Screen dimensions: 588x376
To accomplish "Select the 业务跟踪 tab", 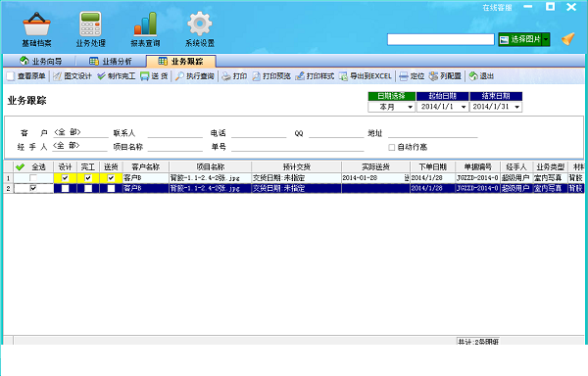I will [x=180, y=61].
